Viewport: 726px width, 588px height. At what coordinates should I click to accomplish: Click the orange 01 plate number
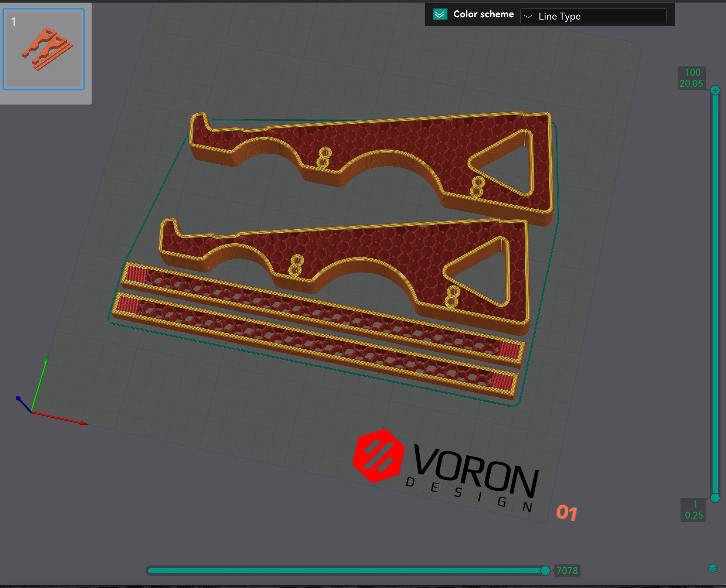(566, 513)
